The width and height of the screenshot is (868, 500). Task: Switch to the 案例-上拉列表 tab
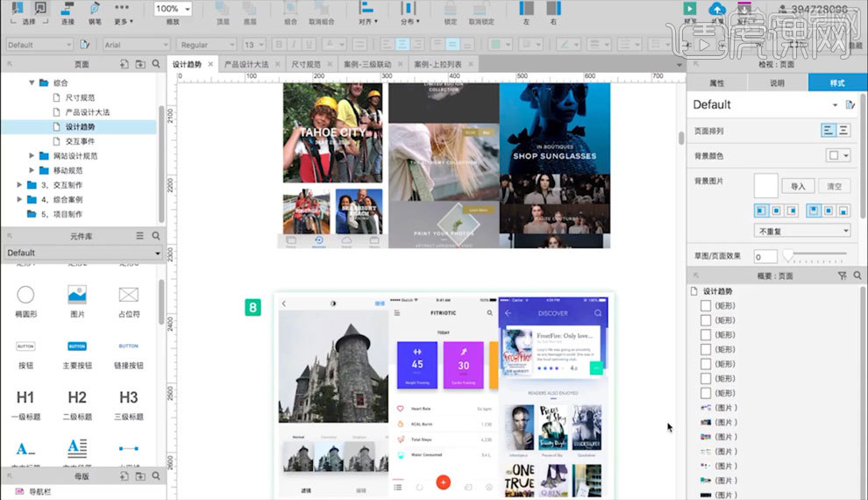[x=438, y=64]
